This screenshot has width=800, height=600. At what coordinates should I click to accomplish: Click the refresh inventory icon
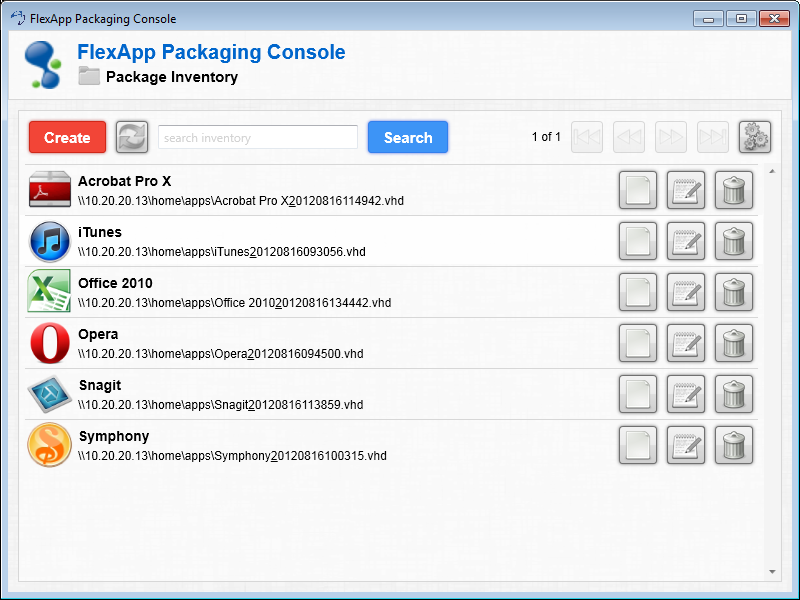pyautogui.click(x=132, y=138)
